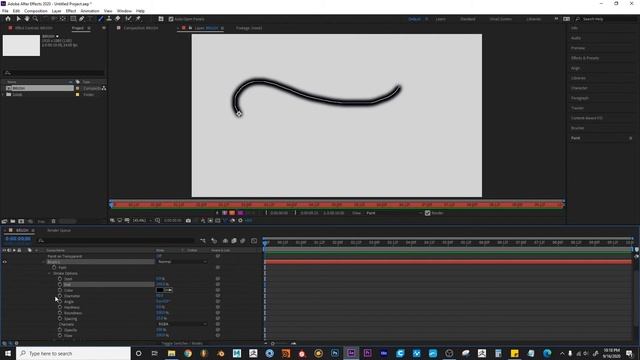
Task: Toggle stopwatch for Opacity property
Action: 60,330
